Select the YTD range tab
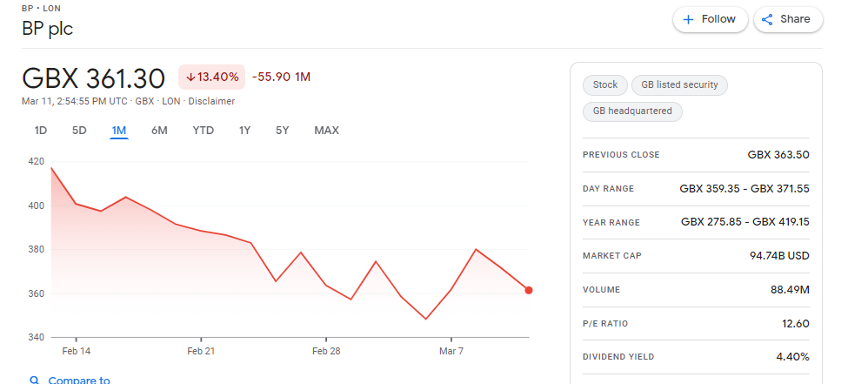This screenshot has height=384, width=868. point(204,131)
